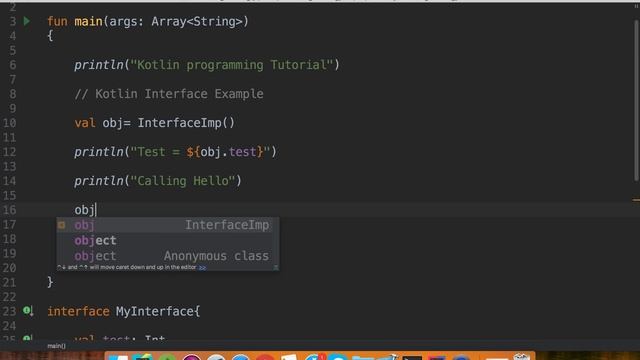This screenshot has height=360, width=640.
Task: Click Array<String> in main's signature
Action: pyautogui.click(x=197, y=22)
